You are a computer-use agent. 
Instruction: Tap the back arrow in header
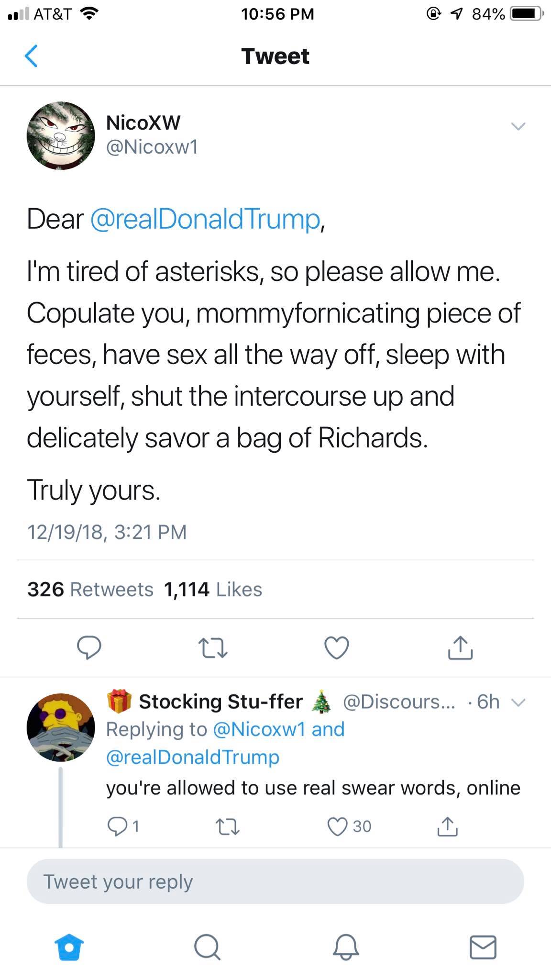click(x=31, y=56)
